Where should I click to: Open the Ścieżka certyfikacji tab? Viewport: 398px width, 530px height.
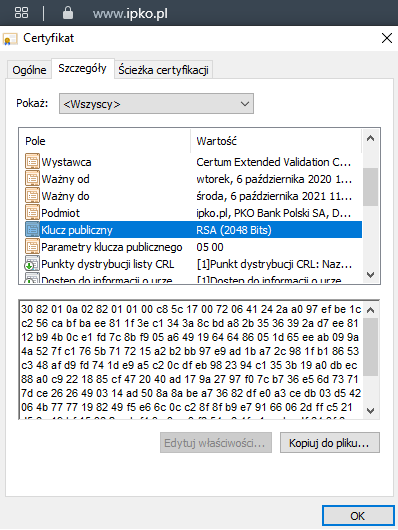click(x=163, y=70)
